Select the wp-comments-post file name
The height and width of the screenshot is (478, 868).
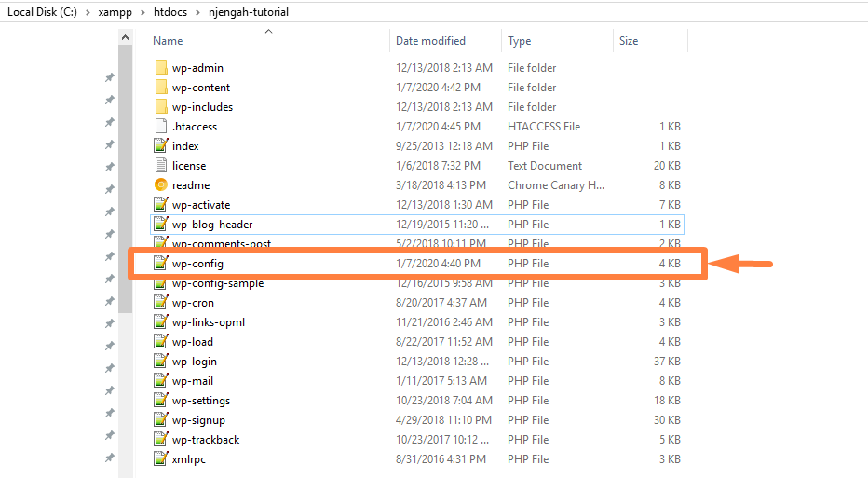pos(222,244)
